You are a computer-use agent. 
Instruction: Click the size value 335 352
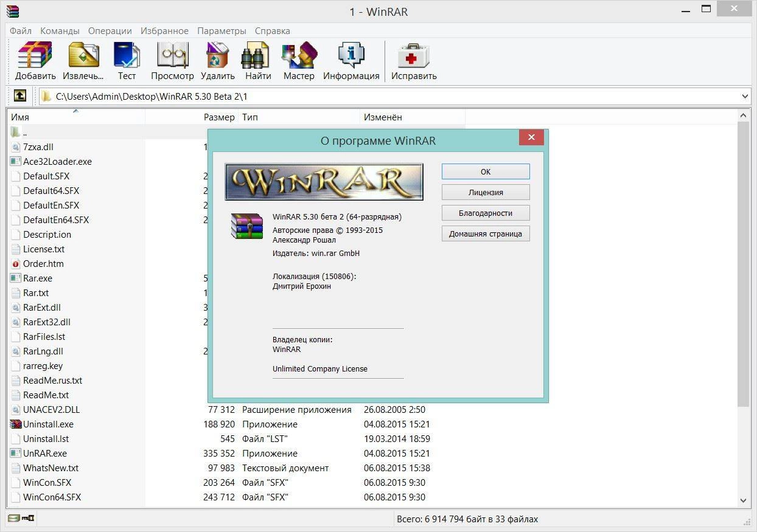[x=219, y=454]
